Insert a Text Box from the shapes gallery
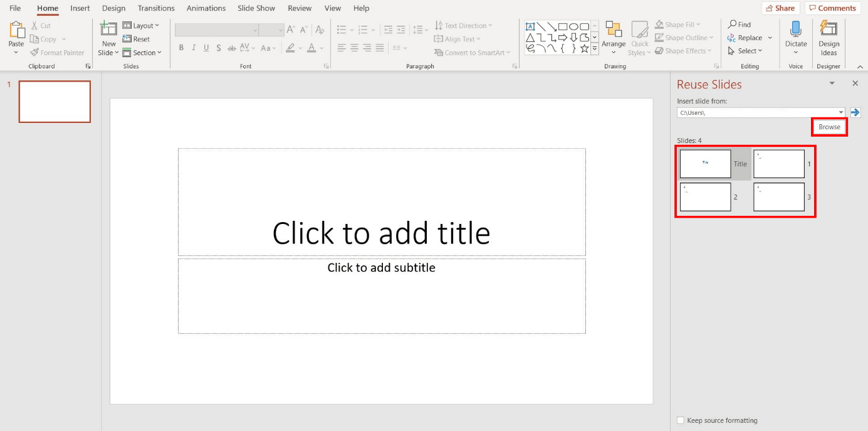The height and width of the screenshot is (431, 868). click(530, 25)
